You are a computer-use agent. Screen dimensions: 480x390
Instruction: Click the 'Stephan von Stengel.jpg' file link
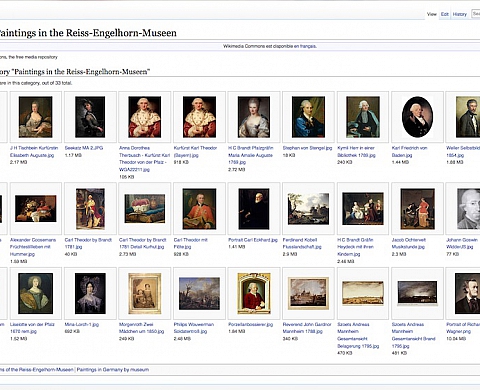point(307,148)
